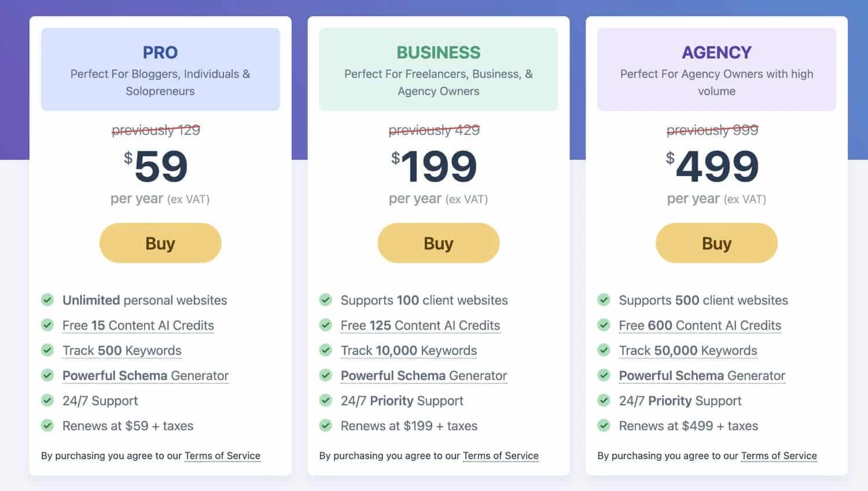Open Terms of Service link in AGENCY card
This screenshot has width=868, height=491.
coord(778,456)
